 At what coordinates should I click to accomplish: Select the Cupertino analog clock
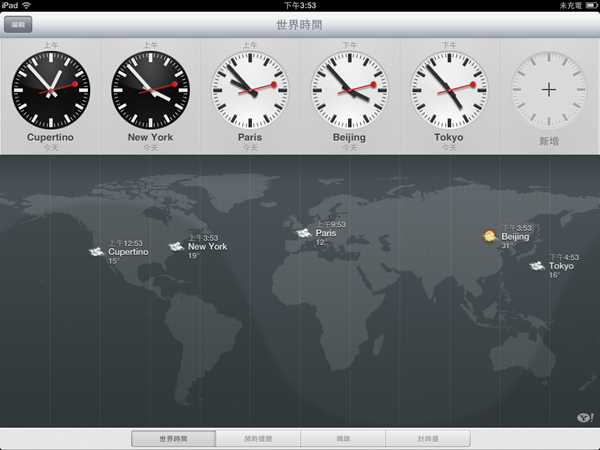click(x=50, y=88)
